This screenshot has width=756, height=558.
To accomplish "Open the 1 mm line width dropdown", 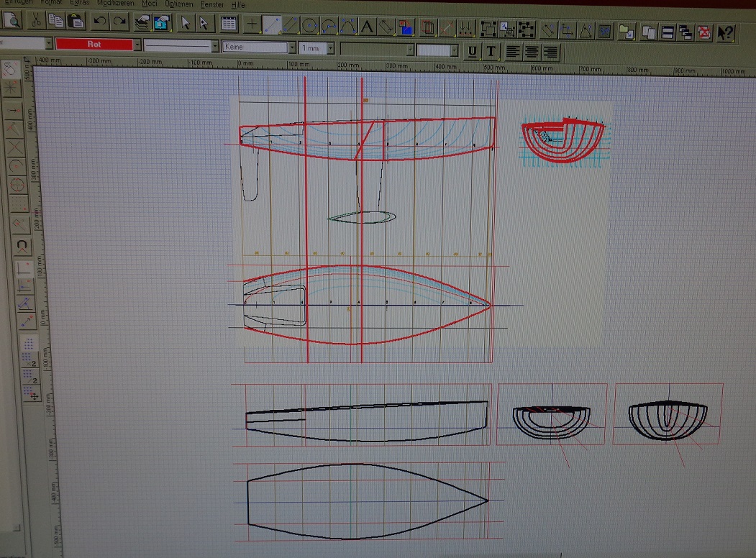I will pos(330,48).
